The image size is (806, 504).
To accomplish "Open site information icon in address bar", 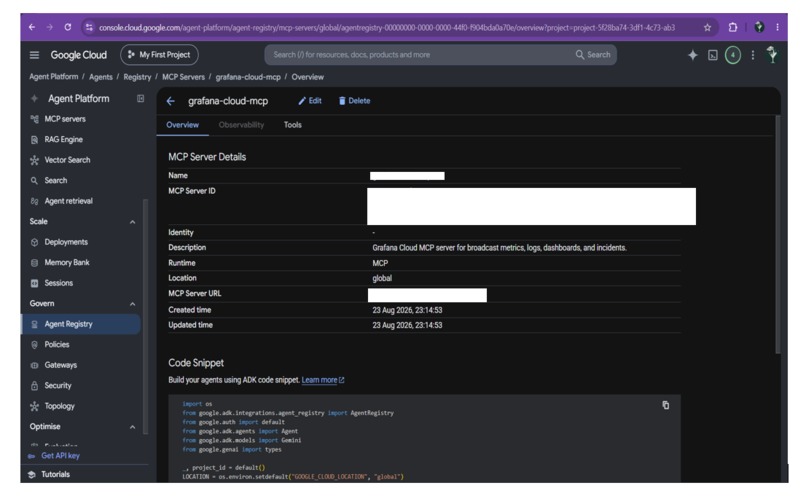I will [89, 27].
